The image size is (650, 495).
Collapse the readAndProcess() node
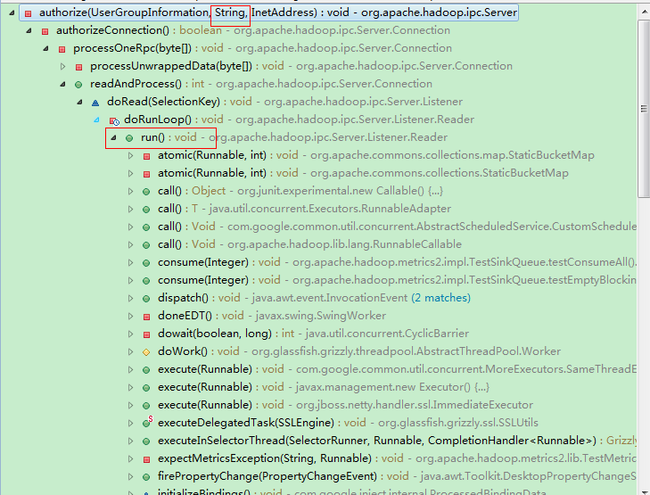pyautogui.click(x=63, y=84)
